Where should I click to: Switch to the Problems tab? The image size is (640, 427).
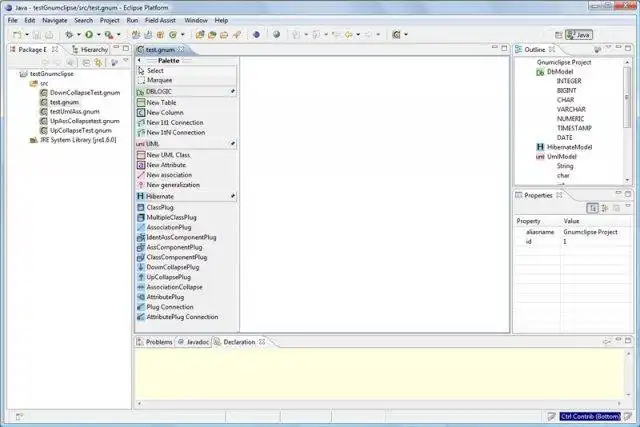pos(155,342)
